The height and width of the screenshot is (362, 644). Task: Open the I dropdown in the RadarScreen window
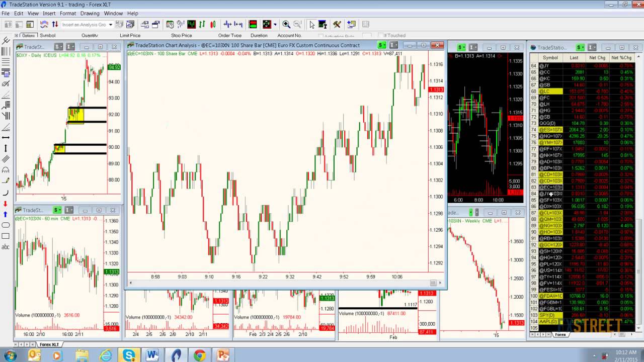[592, 47]
